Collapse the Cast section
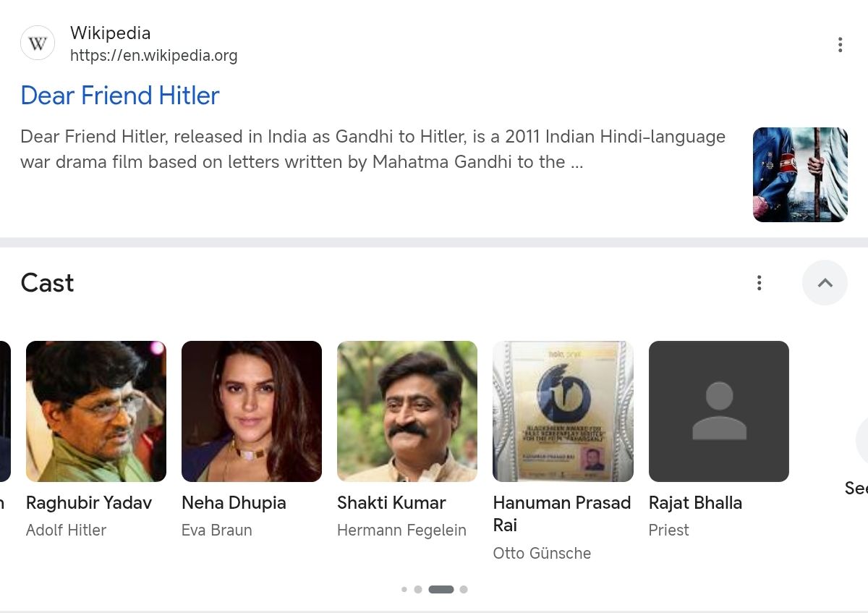868x613 pixels. click(x=825, y=283)
